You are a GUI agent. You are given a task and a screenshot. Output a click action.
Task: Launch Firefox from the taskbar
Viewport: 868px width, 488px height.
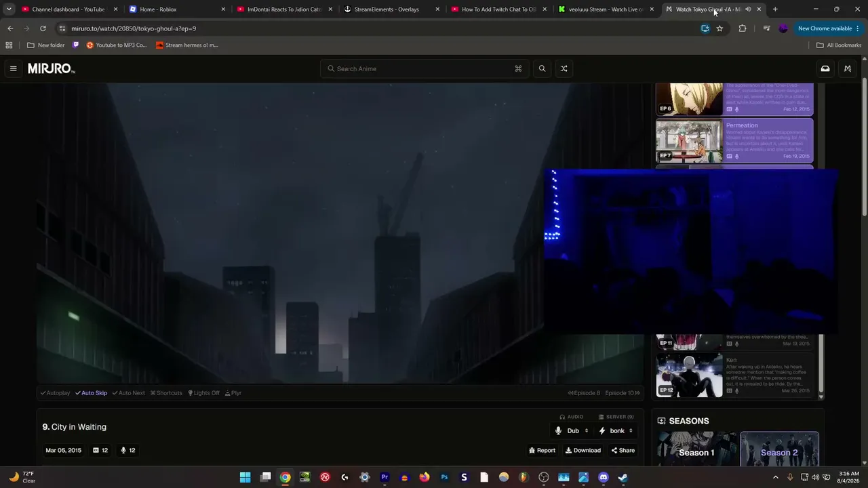[425, 477]
